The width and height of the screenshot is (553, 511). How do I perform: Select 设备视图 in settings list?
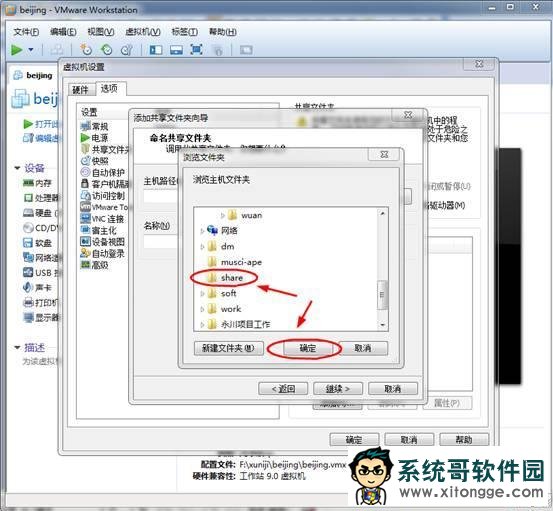[103, 242]
